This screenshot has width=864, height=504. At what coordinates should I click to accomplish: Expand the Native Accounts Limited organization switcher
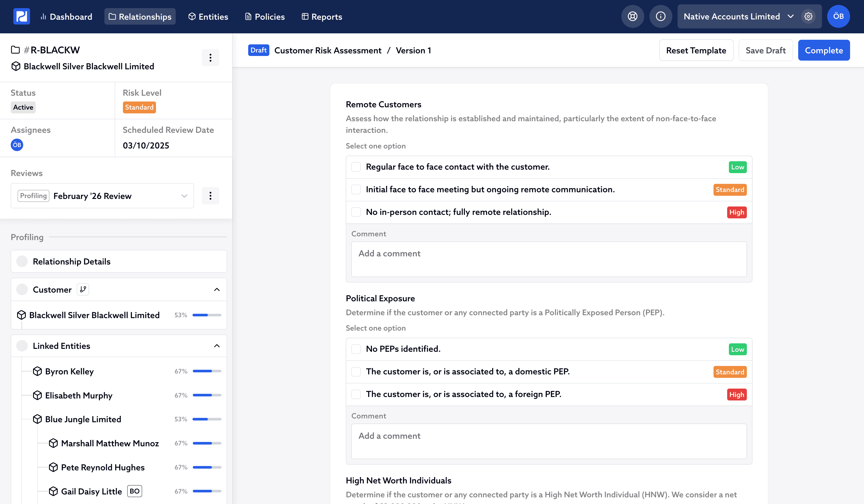737,17
